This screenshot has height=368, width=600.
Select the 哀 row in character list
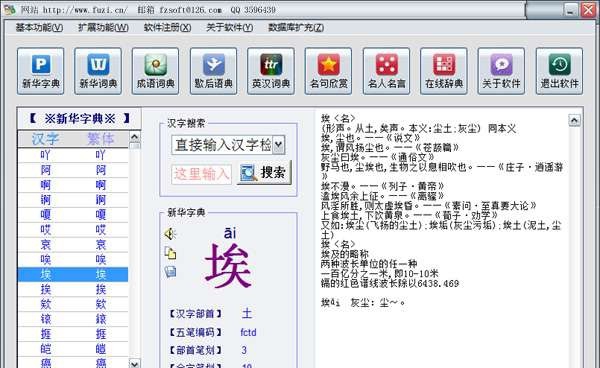pos(73,244)
